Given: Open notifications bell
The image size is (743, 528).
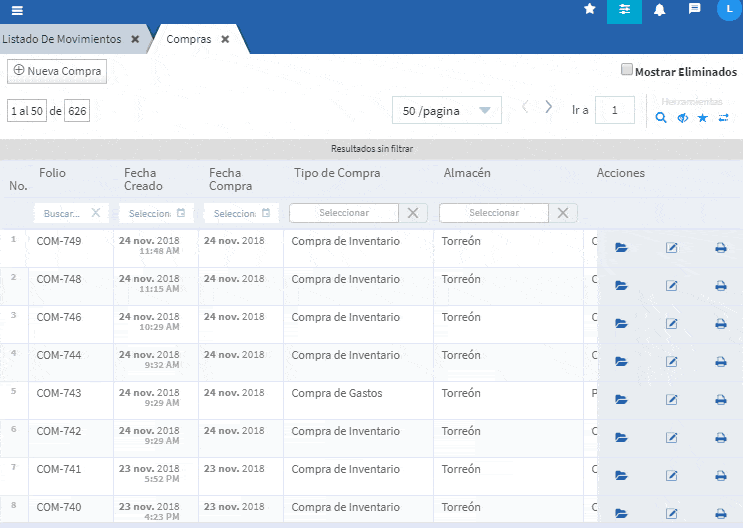Looking at the screenshot, I should tap(659, 10).
